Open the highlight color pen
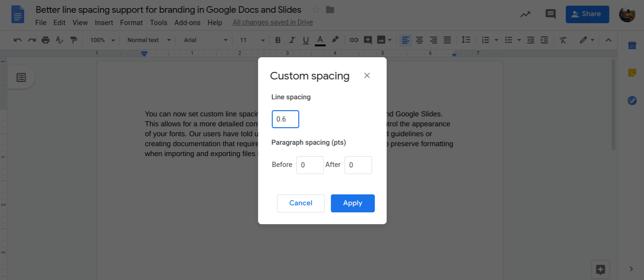This screenshot has width=644, height=280. click(335, 40)
